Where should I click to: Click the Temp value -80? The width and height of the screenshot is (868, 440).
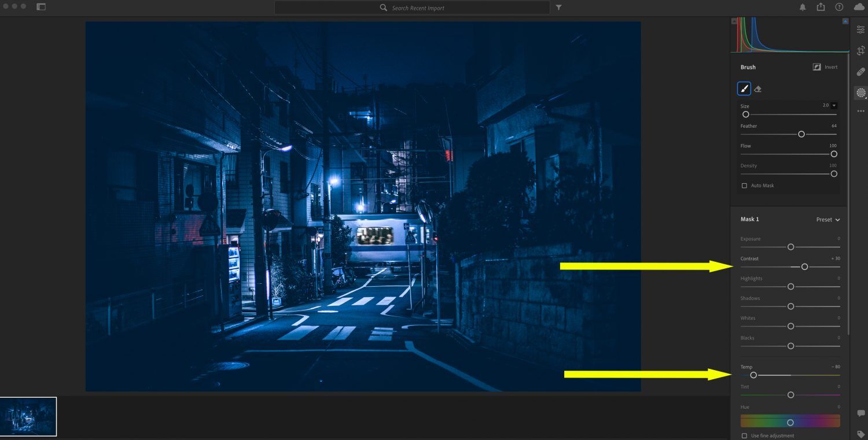click(x=836, y=367)
